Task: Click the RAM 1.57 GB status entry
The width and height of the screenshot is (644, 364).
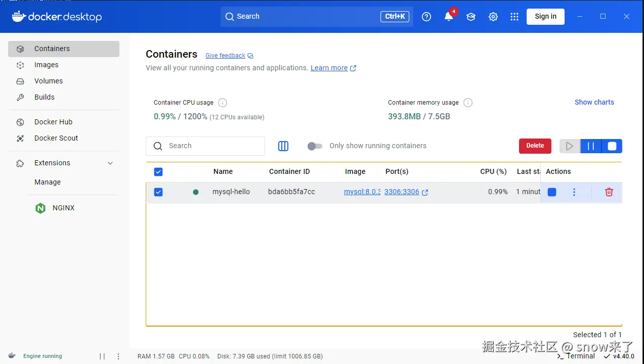Action: [156, 356]
